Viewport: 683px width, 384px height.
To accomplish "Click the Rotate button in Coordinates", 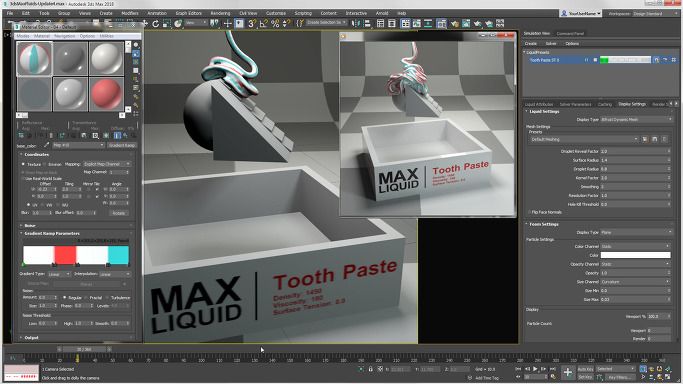I will pos(118,213).
